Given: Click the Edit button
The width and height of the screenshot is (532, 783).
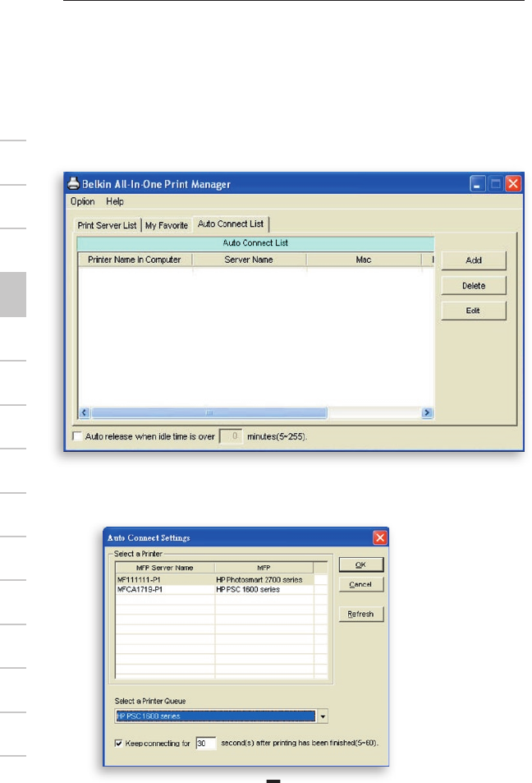Looking at the screenshot, I should point(474,311).
